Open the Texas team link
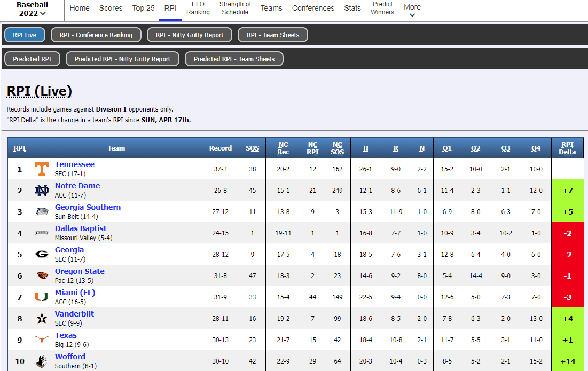The width and height of the screenshot is (588, 371). click(66, 335)
